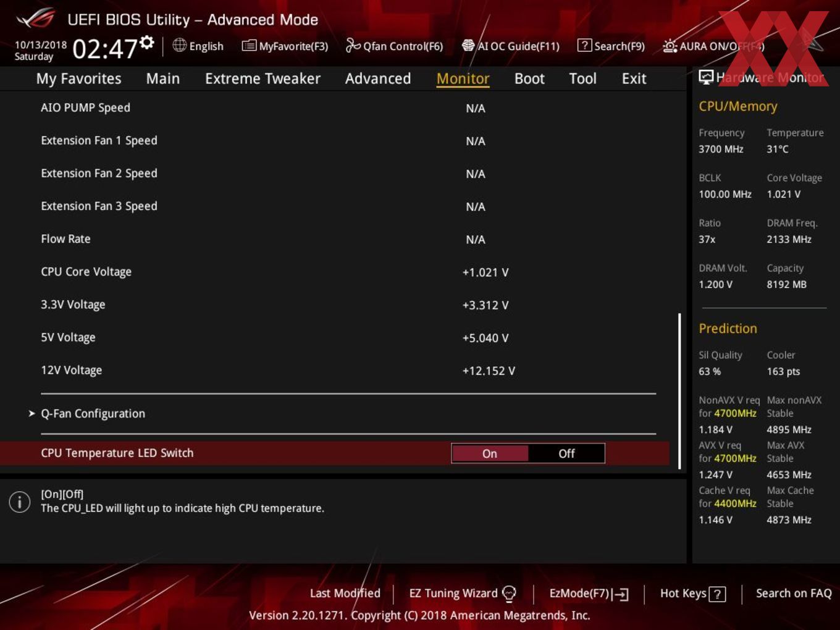Click the ROG logo icon
The height and width of the screenshot is (630, 840).
[36, 19]
